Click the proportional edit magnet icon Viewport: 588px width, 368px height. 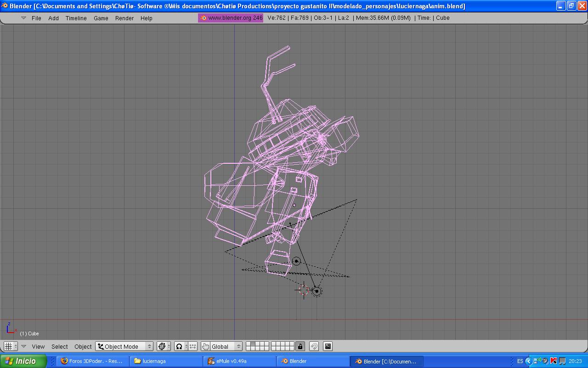pos(314,346)
